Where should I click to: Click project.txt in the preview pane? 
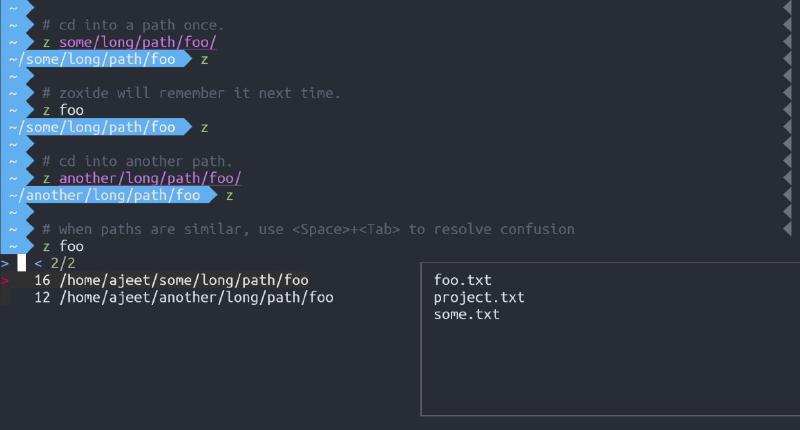click(478, 297)
